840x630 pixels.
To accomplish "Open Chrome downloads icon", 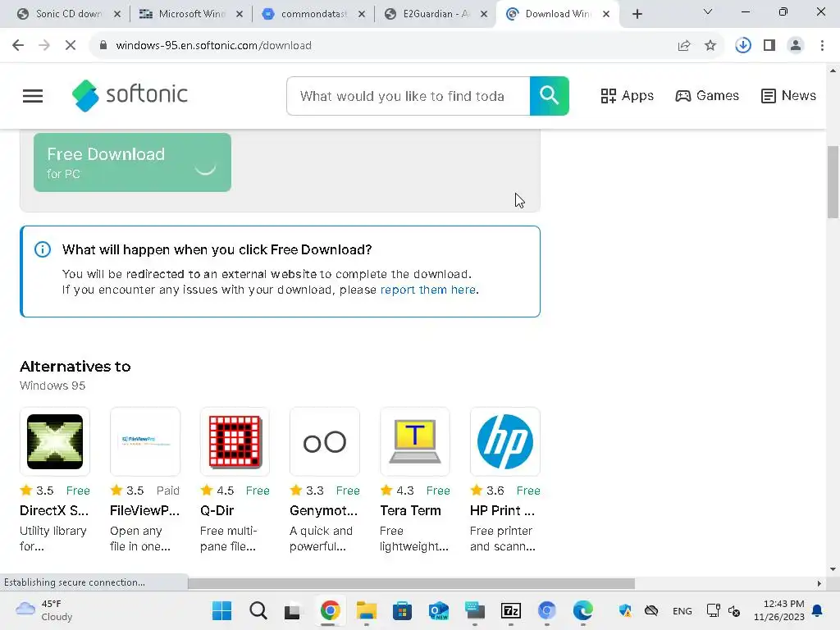I will point(743,46).
